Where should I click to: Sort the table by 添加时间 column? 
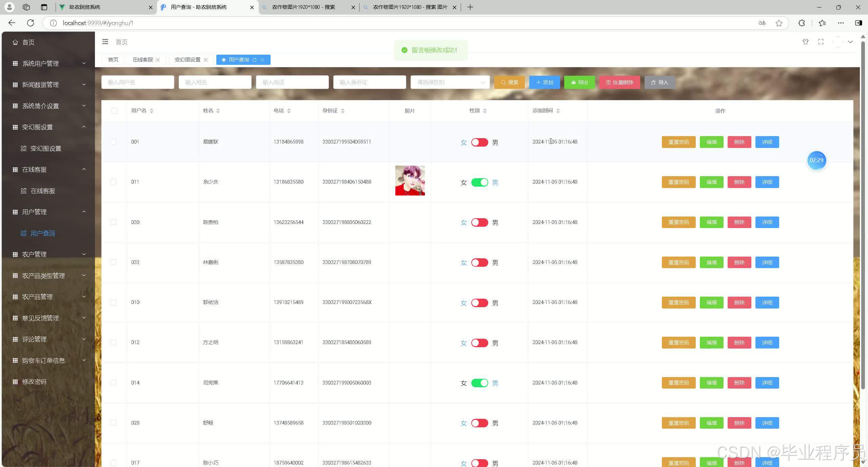[x=558, y=111]
